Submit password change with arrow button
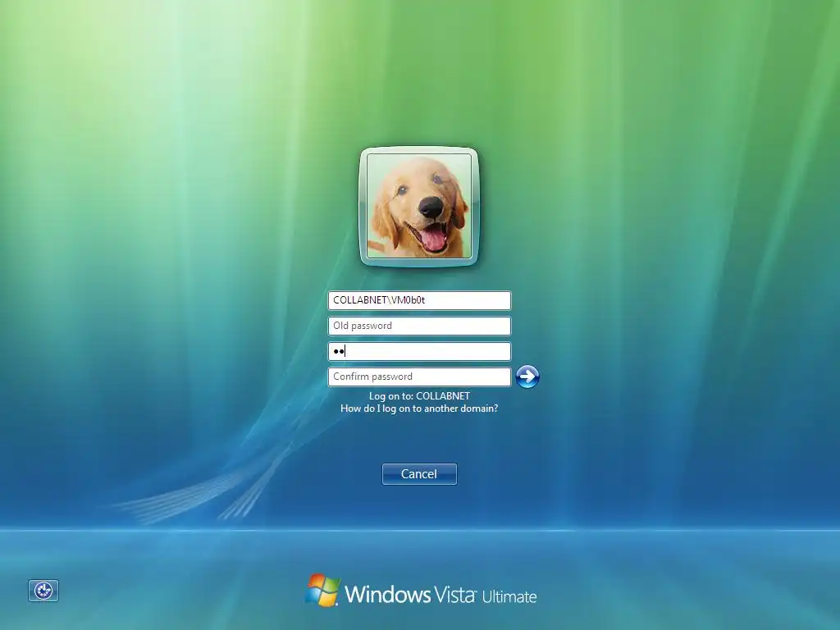This screenshot has height=630, width=840. [527, 377]
